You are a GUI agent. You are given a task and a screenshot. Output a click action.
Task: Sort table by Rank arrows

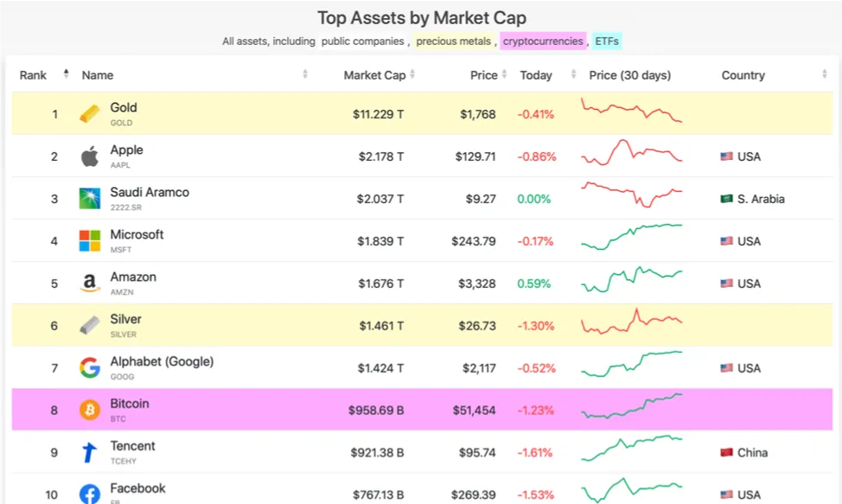(66, 74)
